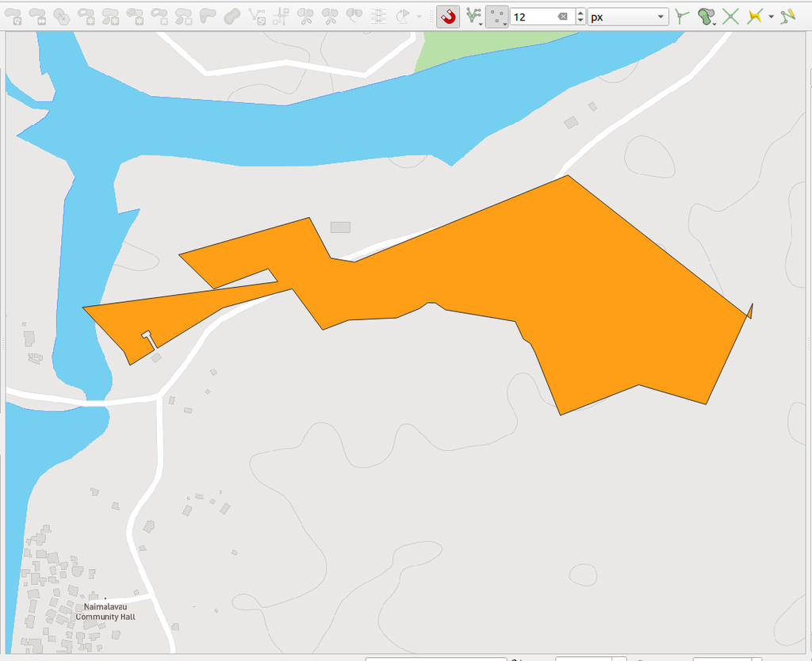Screen dimensions: 812x661
Task: Activate the Add Part tool
Action: point(110,17)
